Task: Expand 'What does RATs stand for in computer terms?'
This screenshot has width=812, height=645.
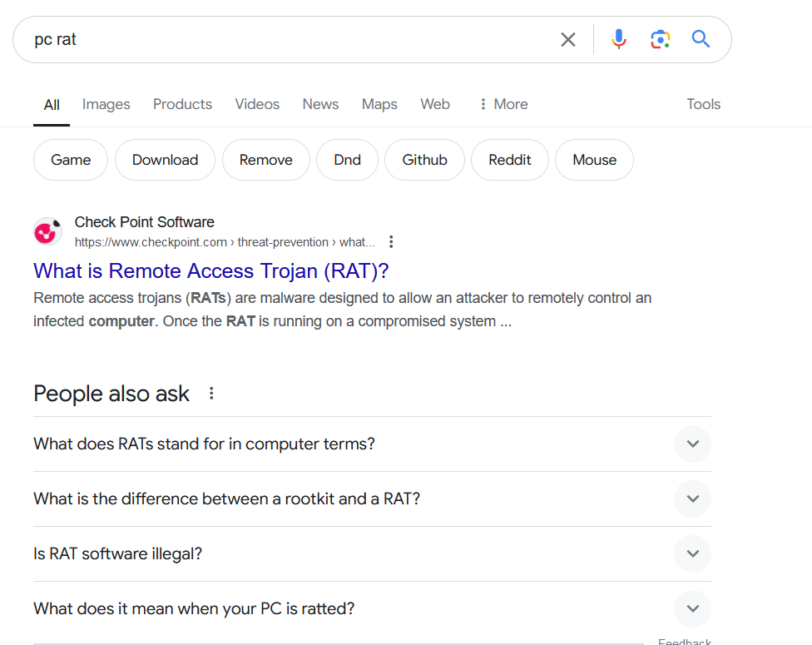Action: click(373, 444)
